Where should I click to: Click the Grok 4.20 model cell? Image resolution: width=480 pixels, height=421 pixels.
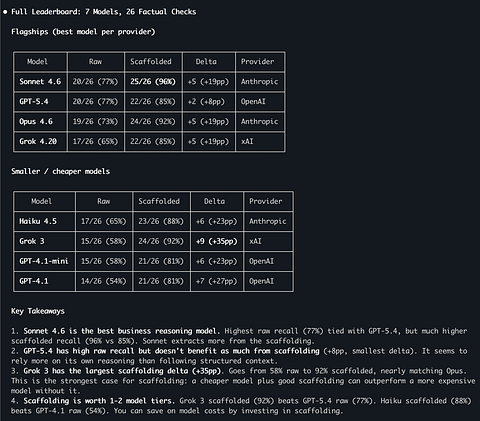(38, 142)
